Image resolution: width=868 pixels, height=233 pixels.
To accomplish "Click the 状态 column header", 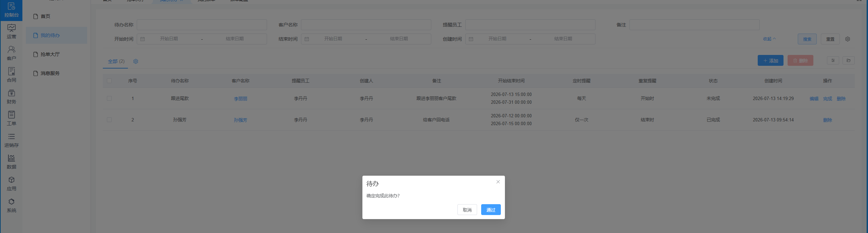I will [x=713, y=81].
